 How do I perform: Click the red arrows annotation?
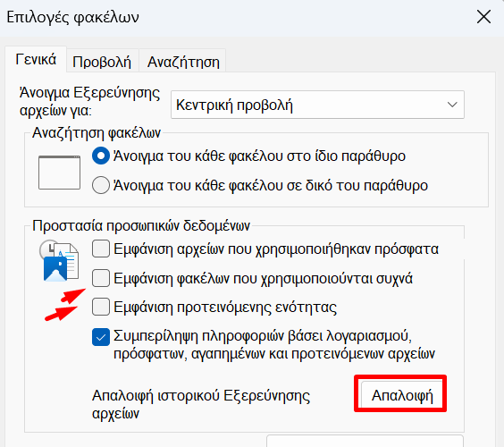65,304
